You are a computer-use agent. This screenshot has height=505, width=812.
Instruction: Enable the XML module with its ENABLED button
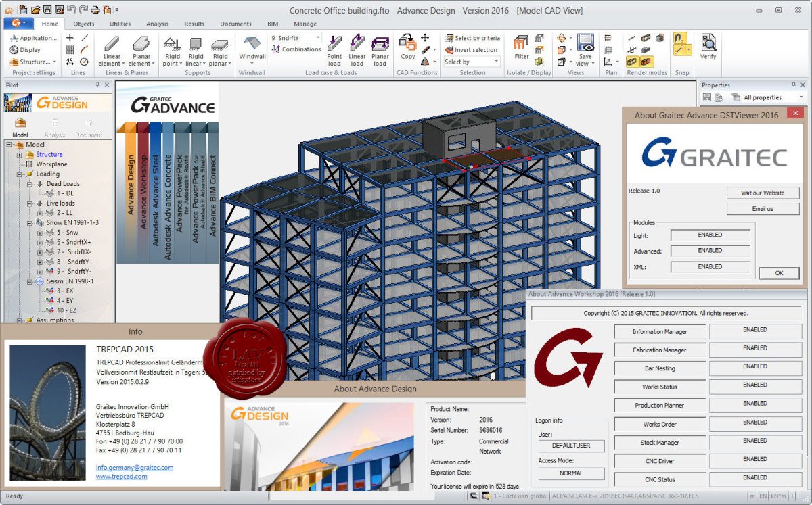coord(710,267)
